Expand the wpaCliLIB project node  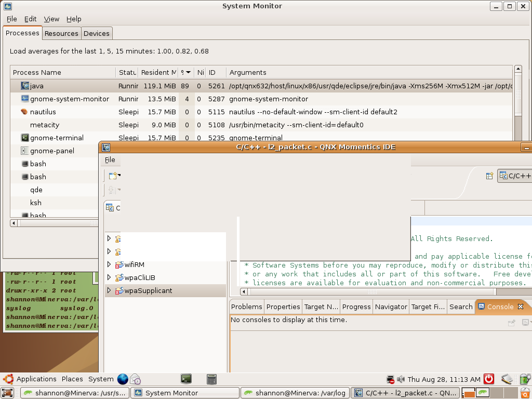pos(109,277)
